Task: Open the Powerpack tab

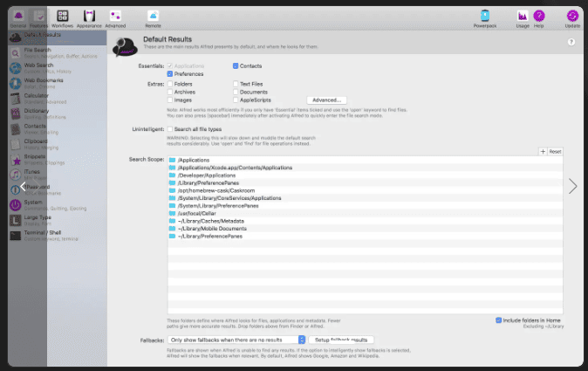Action: point(485,18)
